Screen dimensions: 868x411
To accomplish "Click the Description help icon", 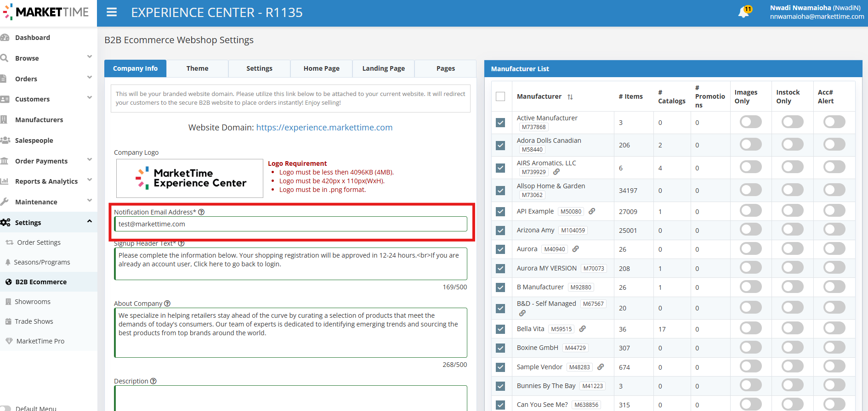I will pos(153,381).
